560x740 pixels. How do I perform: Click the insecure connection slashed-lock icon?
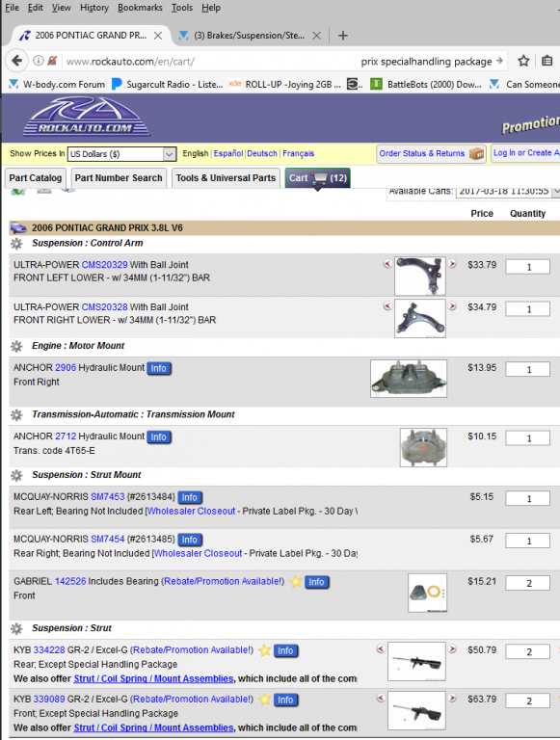pos(52,61)
